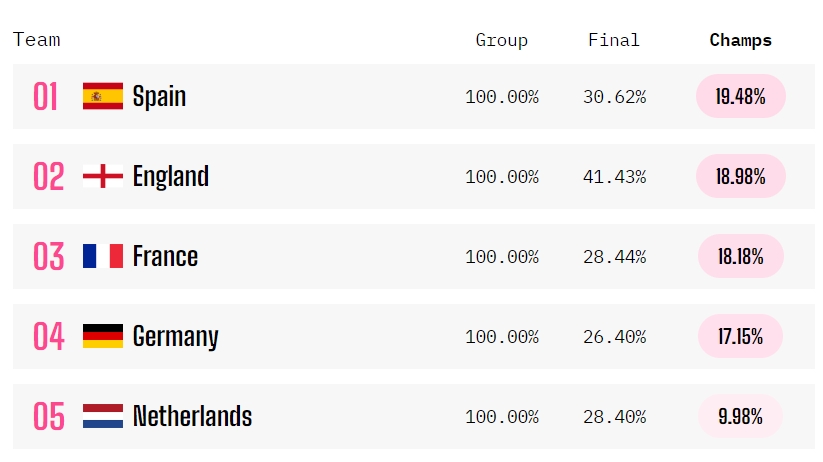
Task: Open the England team name link
Action: (x=171, y=176)
